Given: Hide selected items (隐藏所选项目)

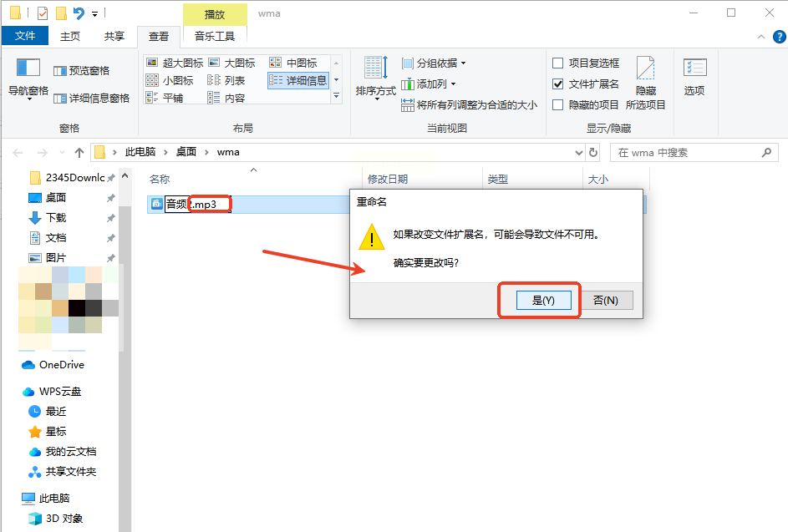Looking at the screenshot, I should (646, 83).
